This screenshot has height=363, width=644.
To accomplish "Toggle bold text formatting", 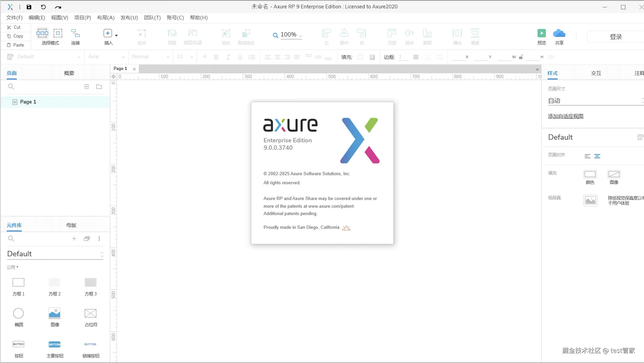I will point(216,57).
